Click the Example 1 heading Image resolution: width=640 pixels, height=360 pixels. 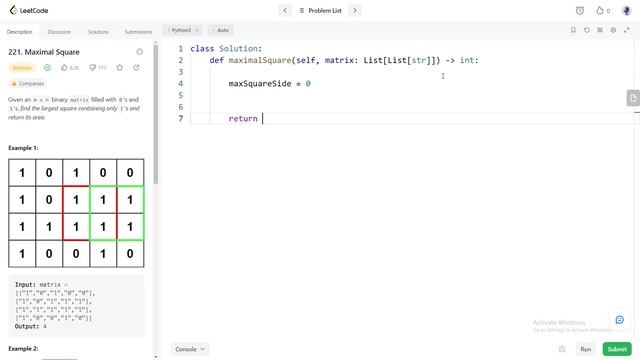(x=23, y=148)
